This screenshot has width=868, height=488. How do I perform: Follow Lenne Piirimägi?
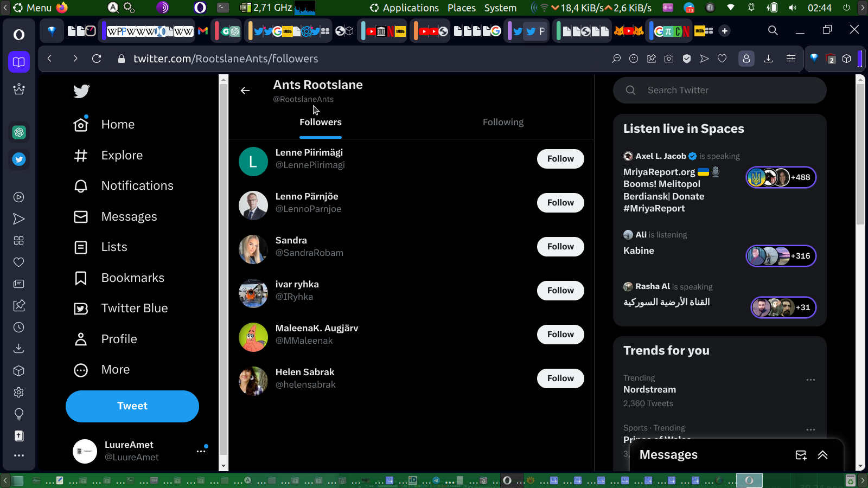click(x=560, y=159)
